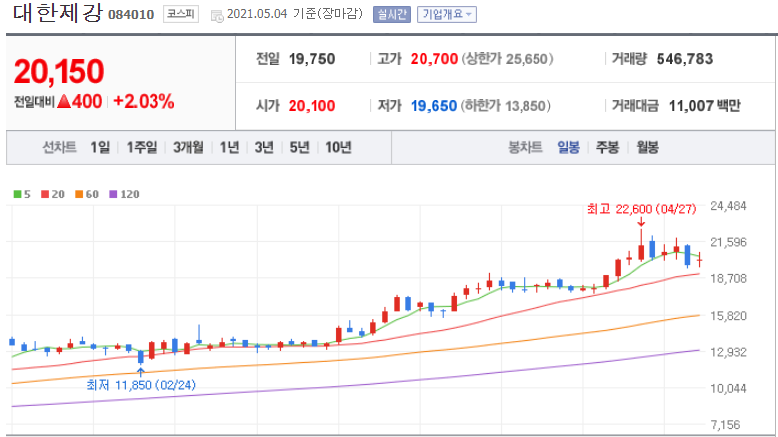Click the current price 20,150

[59, 71]
